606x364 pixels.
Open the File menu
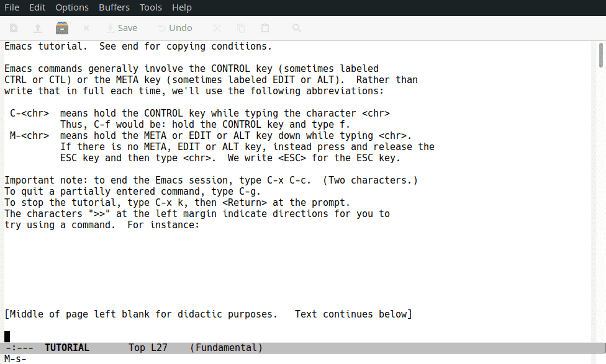coord(12,7)
